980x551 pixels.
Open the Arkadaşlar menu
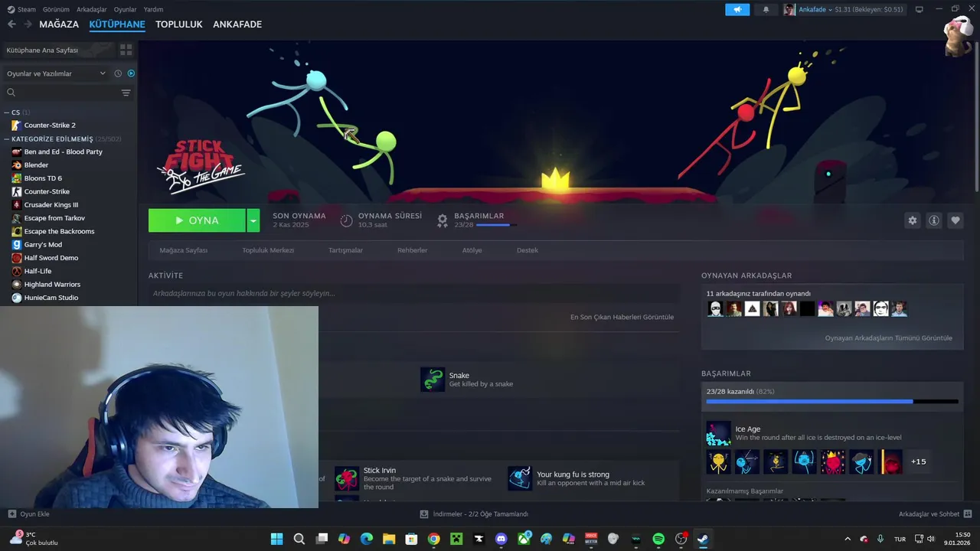tap(92, 9)
